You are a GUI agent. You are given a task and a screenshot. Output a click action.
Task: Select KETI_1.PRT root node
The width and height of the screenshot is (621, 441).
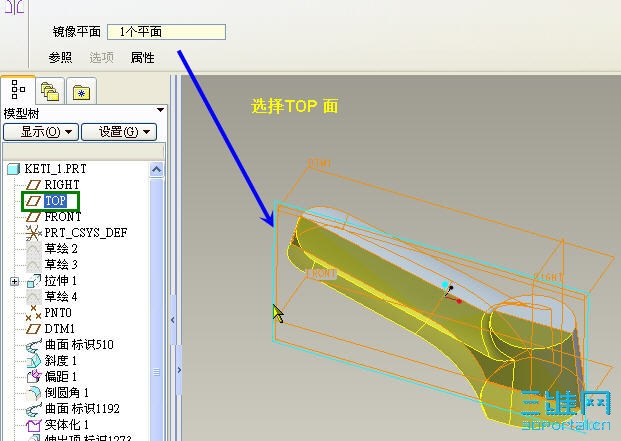coord(55,169)
